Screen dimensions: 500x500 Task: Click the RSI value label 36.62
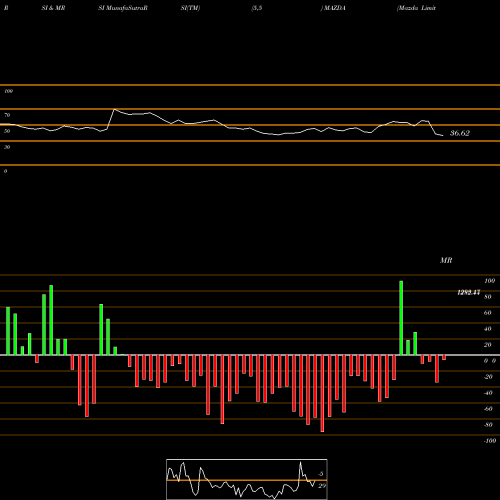[460, 133]
